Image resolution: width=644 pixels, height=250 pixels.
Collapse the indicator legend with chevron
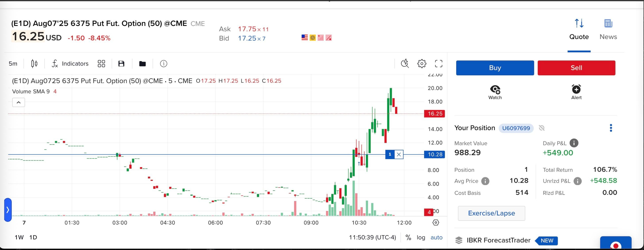tap(19, 102)
